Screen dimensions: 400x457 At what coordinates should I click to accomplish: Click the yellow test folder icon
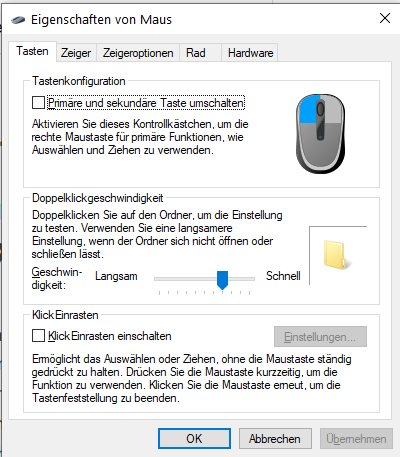pos(336,255)
